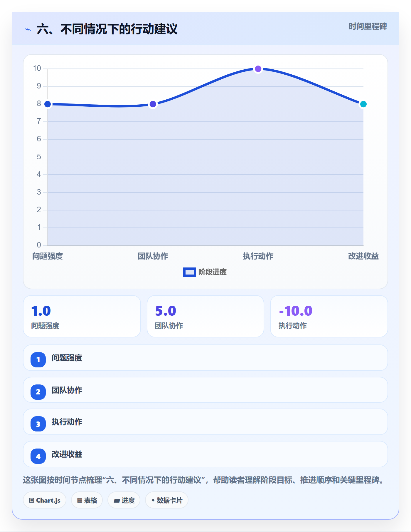Click the lightning icon beside the heading
The width and height of the screenshot is (411, 532).
pos(28,29)
